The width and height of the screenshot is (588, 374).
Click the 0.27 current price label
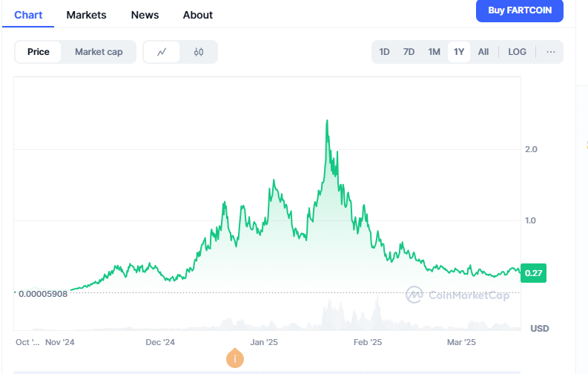(x=533, y=273)
